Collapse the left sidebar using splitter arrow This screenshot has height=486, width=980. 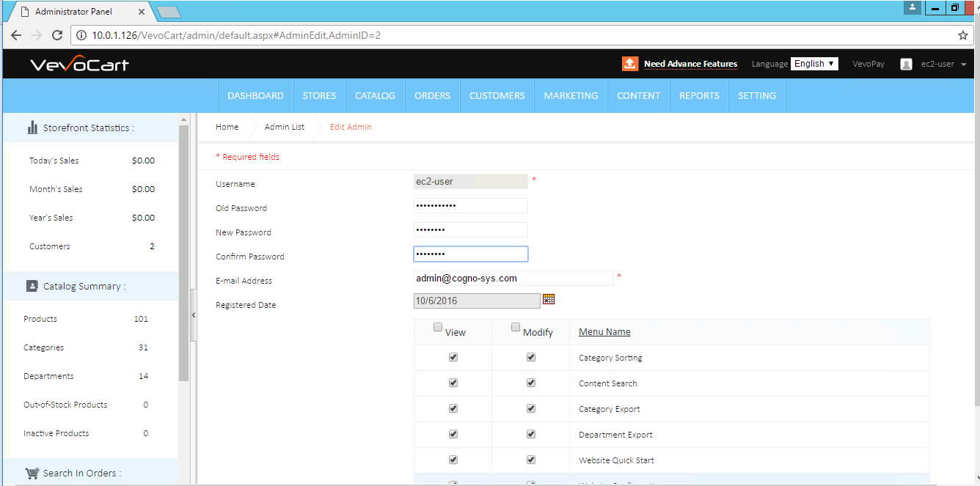point(194,315)
